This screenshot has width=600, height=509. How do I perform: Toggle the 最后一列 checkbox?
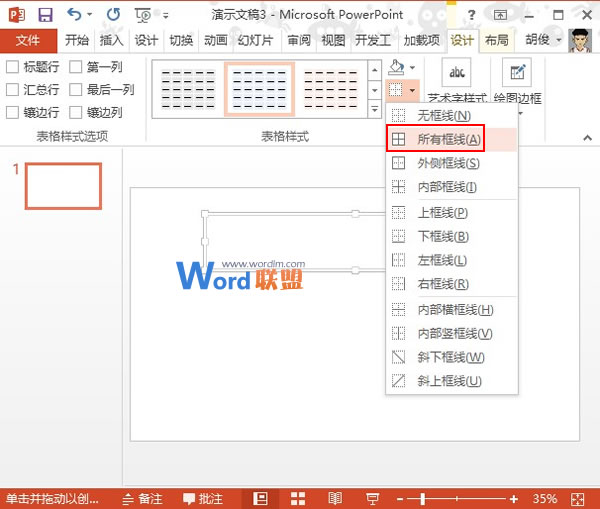point(75,90)
